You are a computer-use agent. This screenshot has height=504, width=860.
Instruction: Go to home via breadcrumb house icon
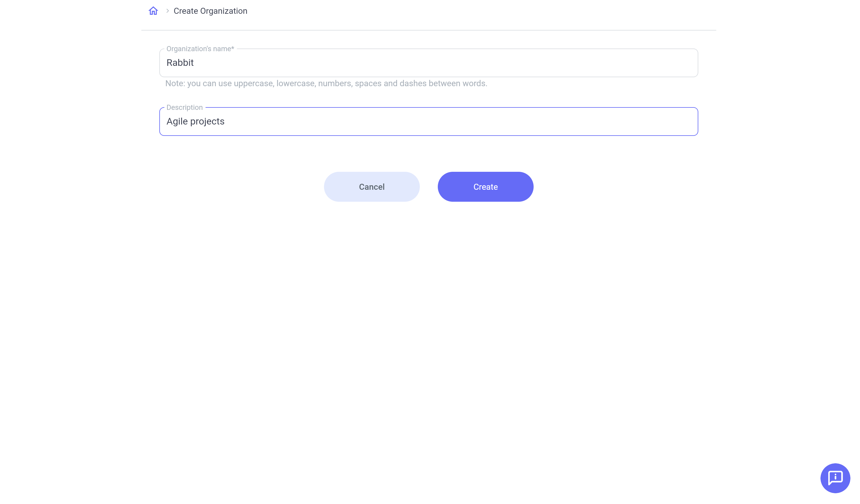[x=153, y=11]
